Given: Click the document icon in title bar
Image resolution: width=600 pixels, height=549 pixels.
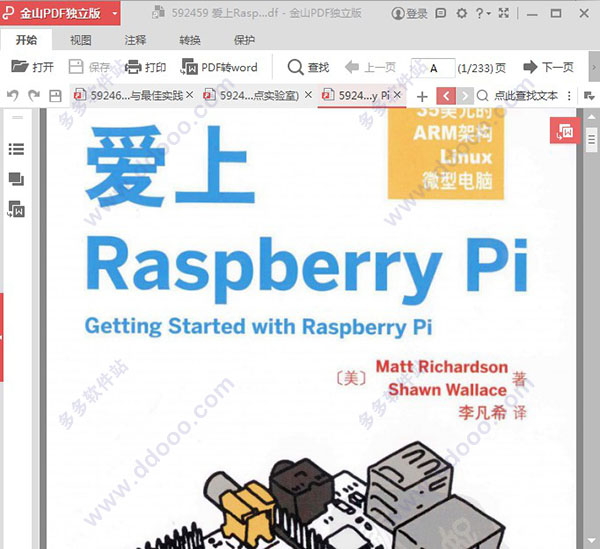Looking at the screenshot, I should [158, 13].
